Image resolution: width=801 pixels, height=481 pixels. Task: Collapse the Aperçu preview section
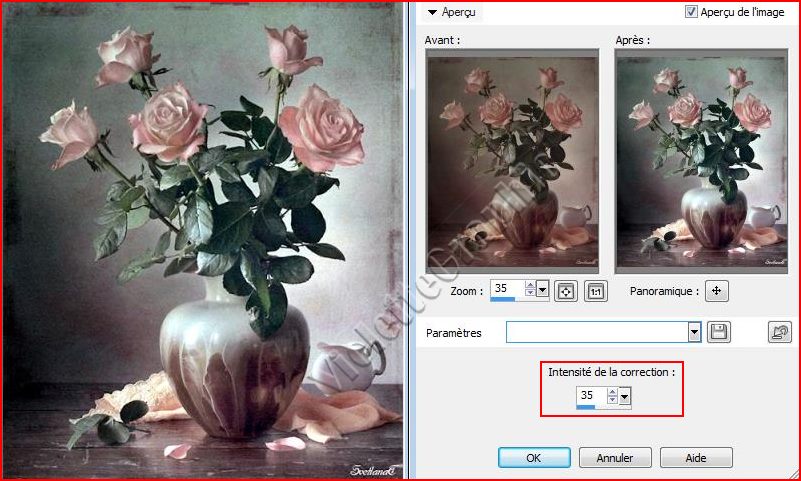(432, 13)
